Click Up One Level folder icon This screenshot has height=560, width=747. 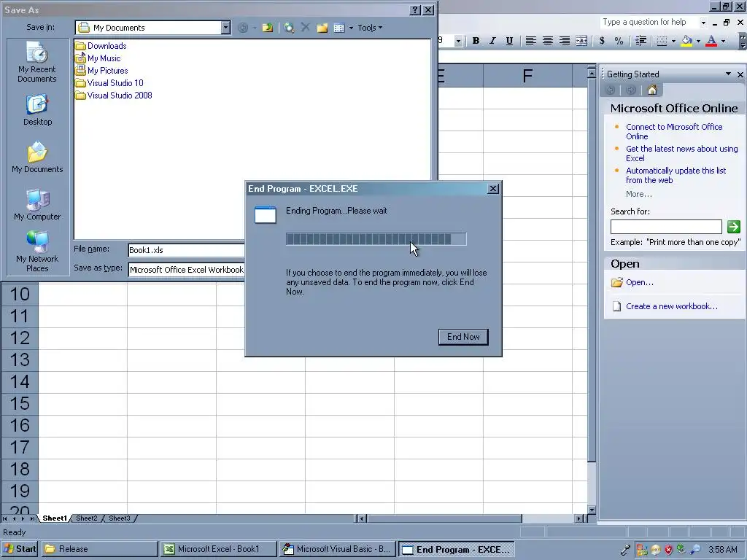(268, 28)
